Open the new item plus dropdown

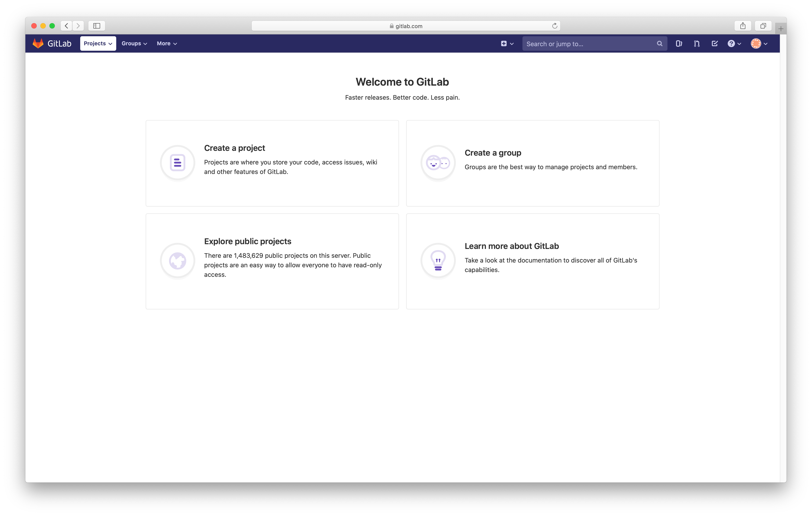click(507, 43)
